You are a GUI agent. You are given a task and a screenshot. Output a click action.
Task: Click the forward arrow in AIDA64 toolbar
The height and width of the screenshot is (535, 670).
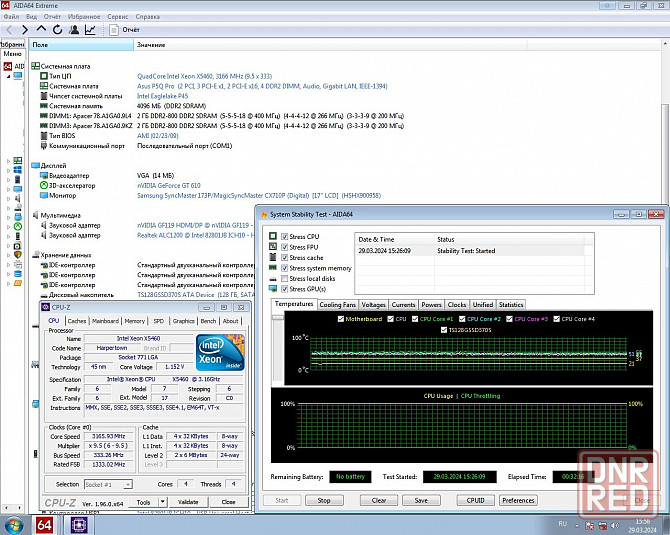click(25, 29)
